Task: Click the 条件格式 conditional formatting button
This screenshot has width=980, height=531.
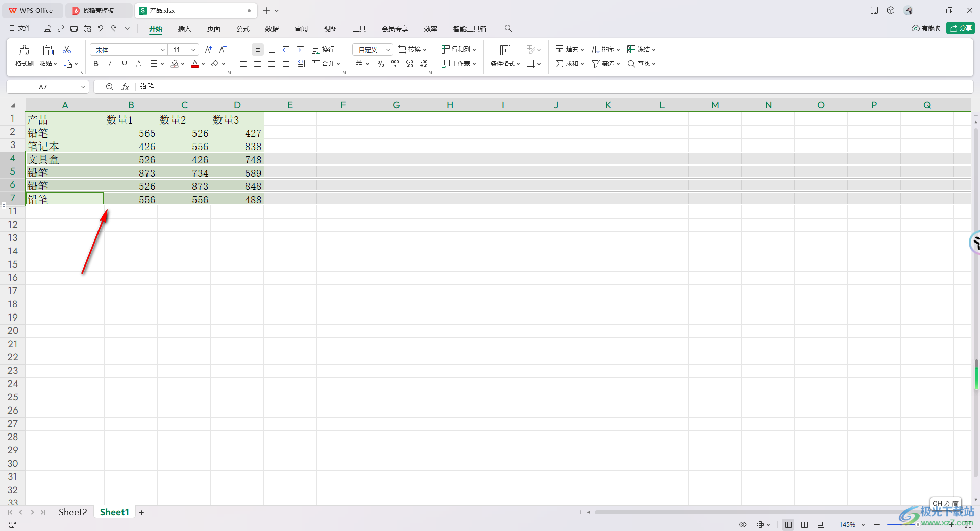Action: tap(505, 56)
